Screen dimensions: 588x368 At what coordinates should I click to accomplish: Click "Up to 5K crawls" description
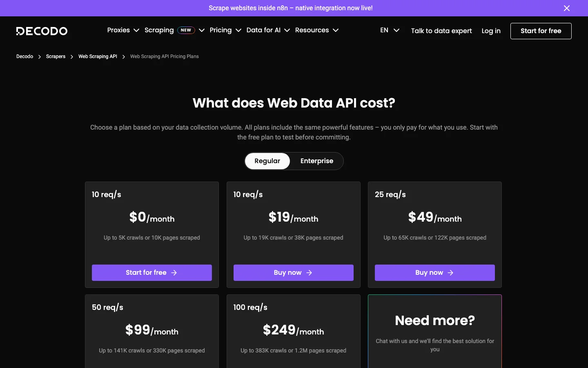[x=152, y=238]
